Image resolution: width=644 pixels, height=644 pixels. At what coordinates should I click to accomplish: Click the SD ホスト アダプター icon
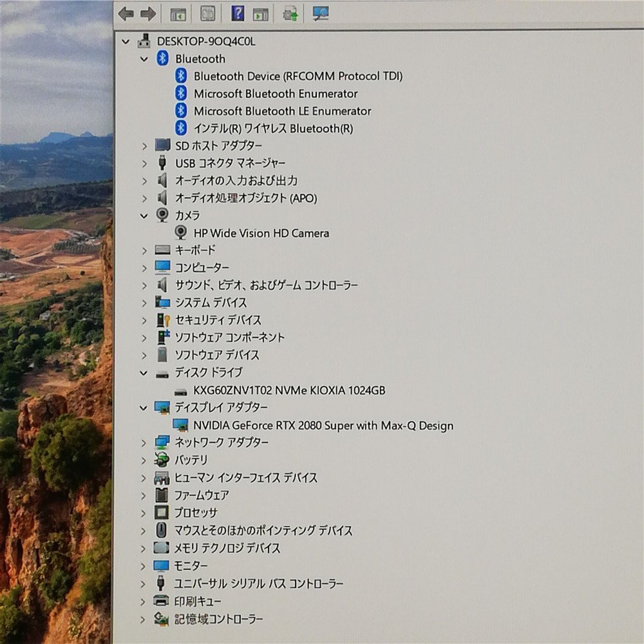[163, 145]
